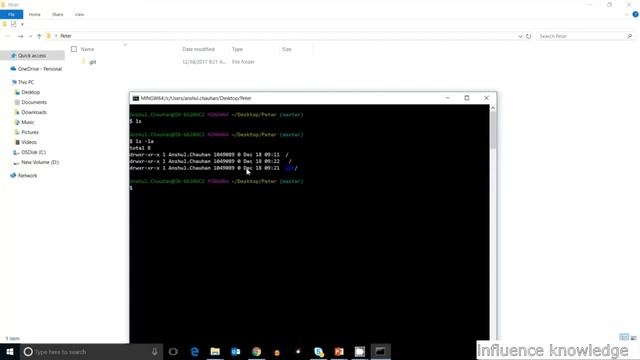Switch to the Share ribbon tab
This screenshot has height=360, width=640.
click(x=58, y=14)
